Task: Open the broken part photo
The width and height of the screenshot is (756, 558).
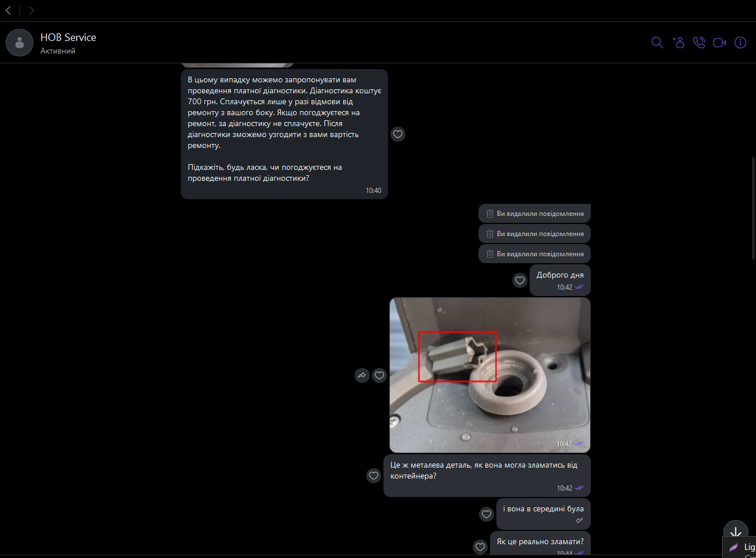Action: coord(489,374)
